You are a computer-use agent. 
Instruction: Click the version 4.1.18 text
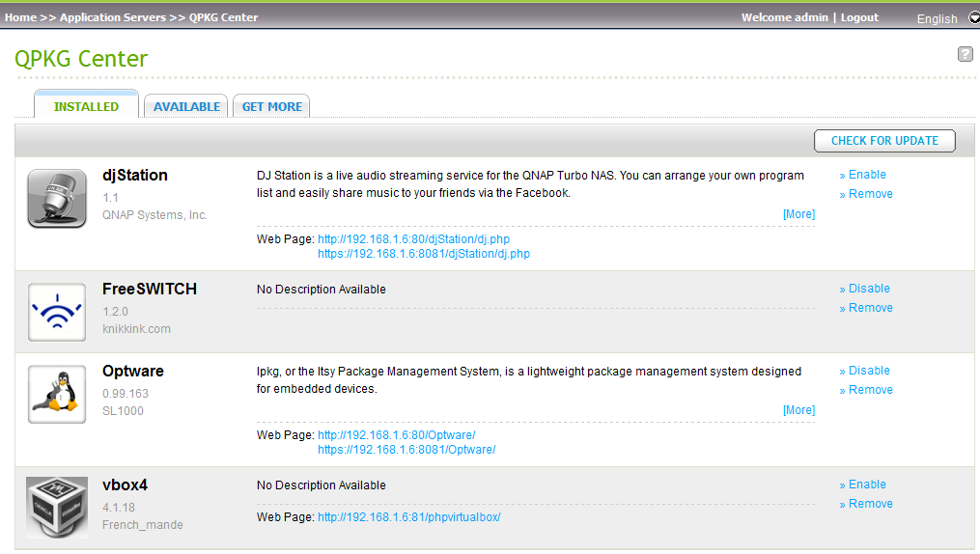pyautogui.click(x=119, y=507)
